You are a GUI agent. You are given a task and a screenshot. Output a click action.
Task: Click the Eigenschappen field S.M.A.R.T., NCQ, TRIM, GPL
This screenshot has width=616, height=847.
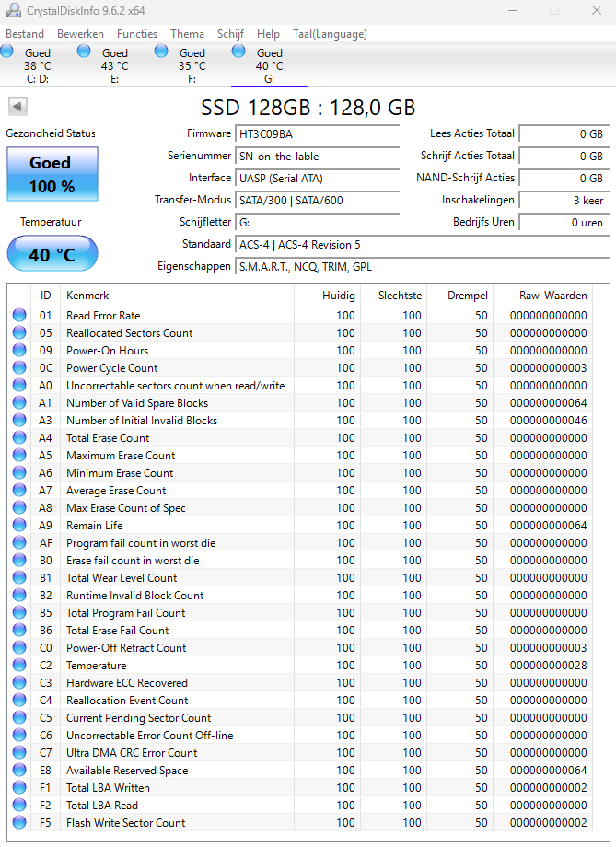[x=422, y=267]
